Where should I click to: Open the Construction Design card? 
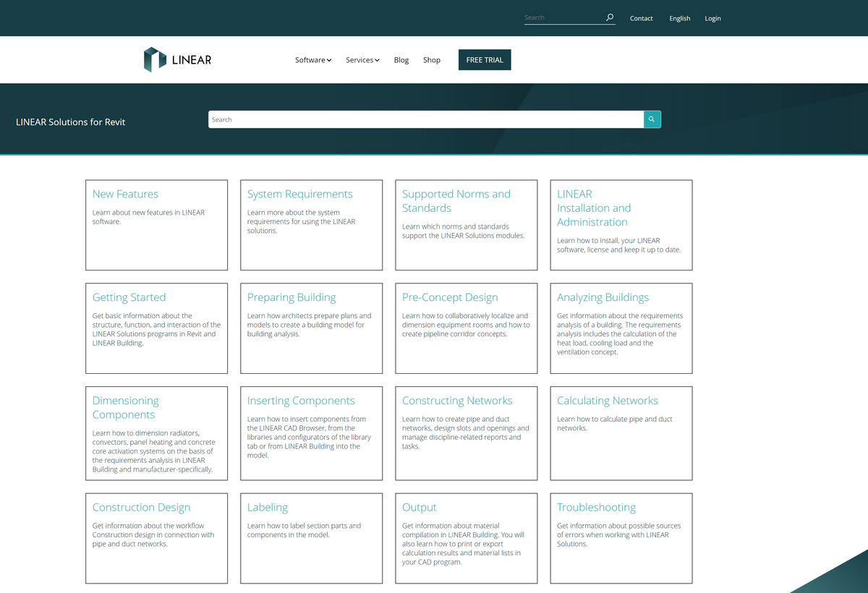click(156, 538)
